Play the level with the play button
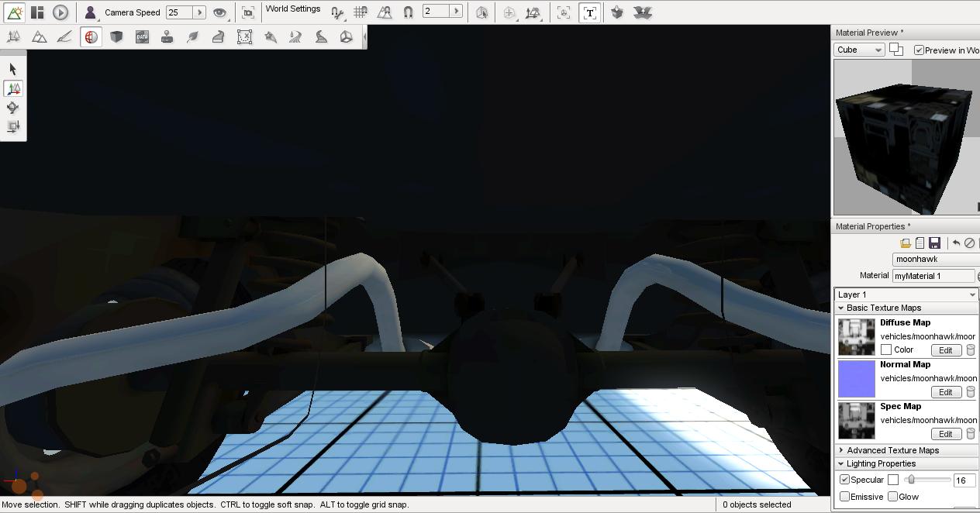 [60, 12]
